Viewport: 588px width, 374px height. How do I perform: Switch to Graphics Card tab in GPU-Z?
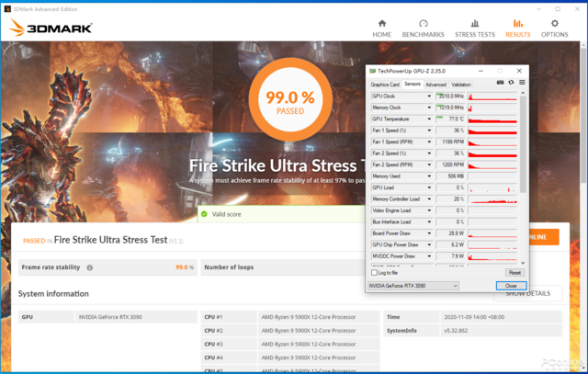pyautogui.click(x=385, y=85)
